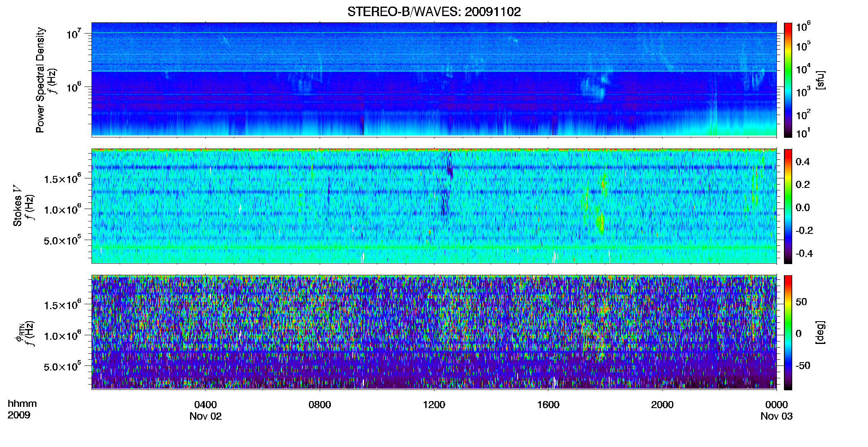Select the 0000 Nov 03 time tick
This screenshot has height=447, width=868.
776,410
